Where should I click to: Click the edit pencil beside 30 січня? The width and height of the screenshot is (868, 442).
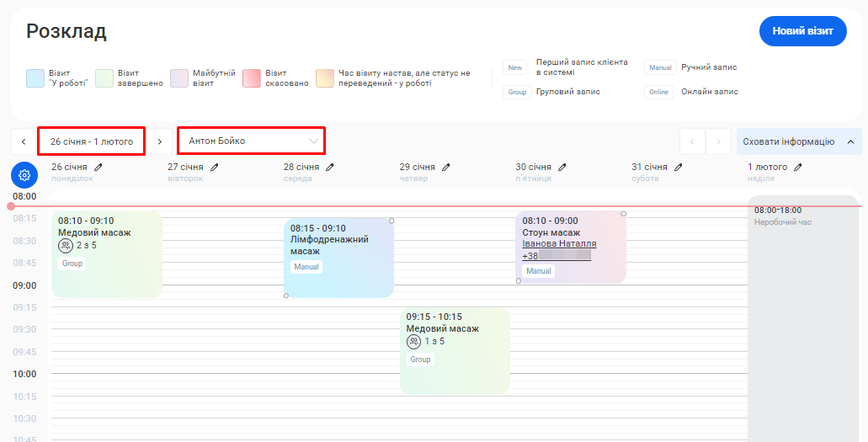(562, 168)
